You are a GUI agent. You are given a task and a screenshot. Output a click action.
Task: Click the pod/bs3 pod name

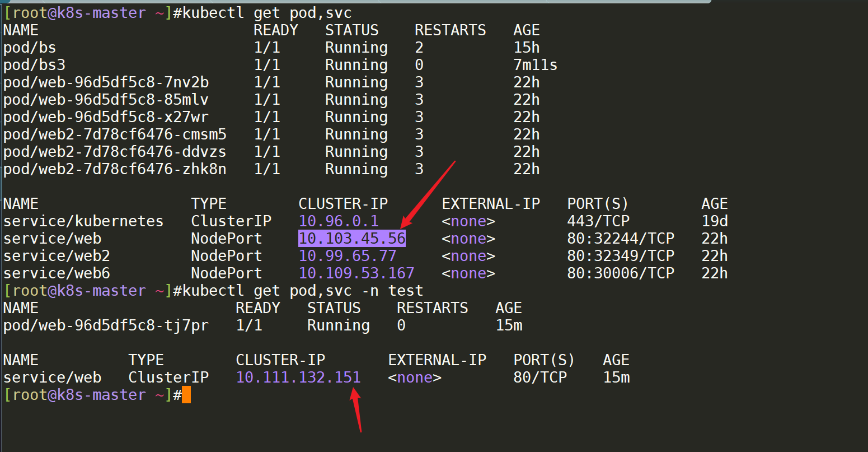(x=34, y=65)
